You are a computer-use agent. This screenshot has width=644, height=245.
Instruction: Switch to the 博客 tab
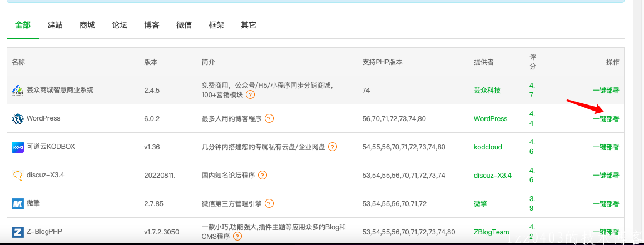pyautogui.click(x=152, y=25)
